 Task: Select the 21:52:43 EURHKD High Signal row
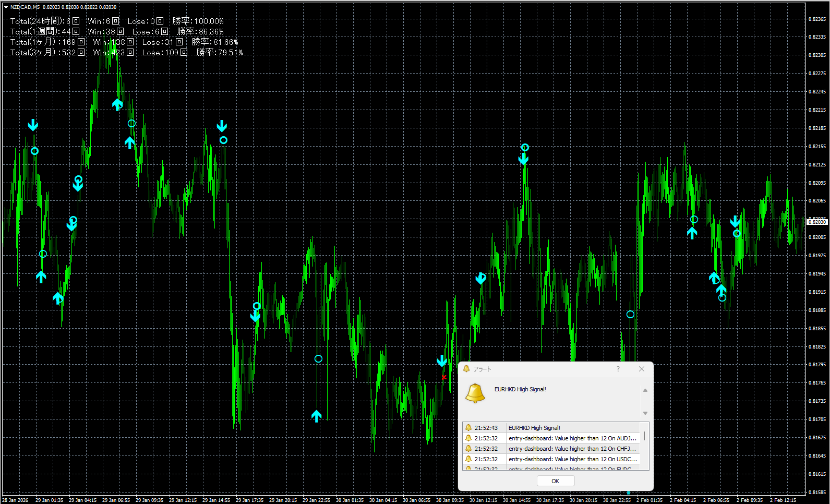tap(550, 428)
